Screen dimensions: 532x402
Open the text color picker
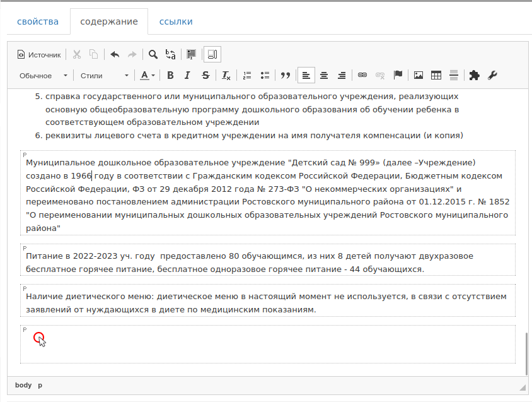147,76
